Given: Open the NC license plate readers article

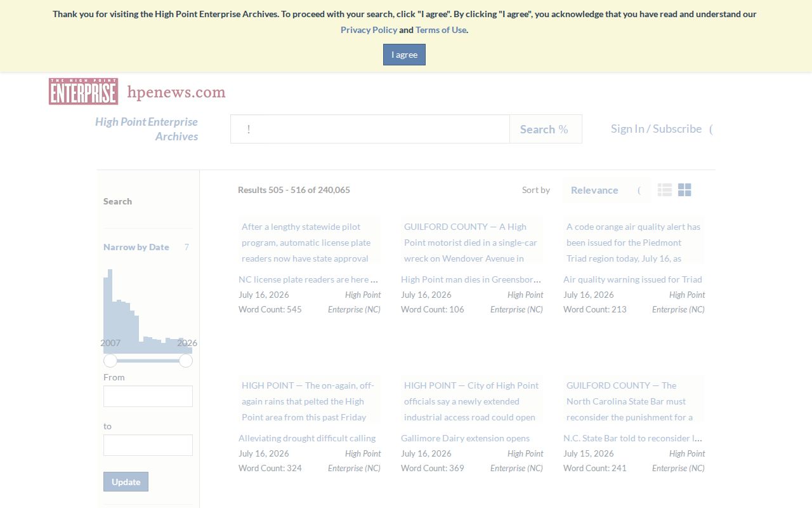Looking at the screenshot, I should click(x=309, y=279).
